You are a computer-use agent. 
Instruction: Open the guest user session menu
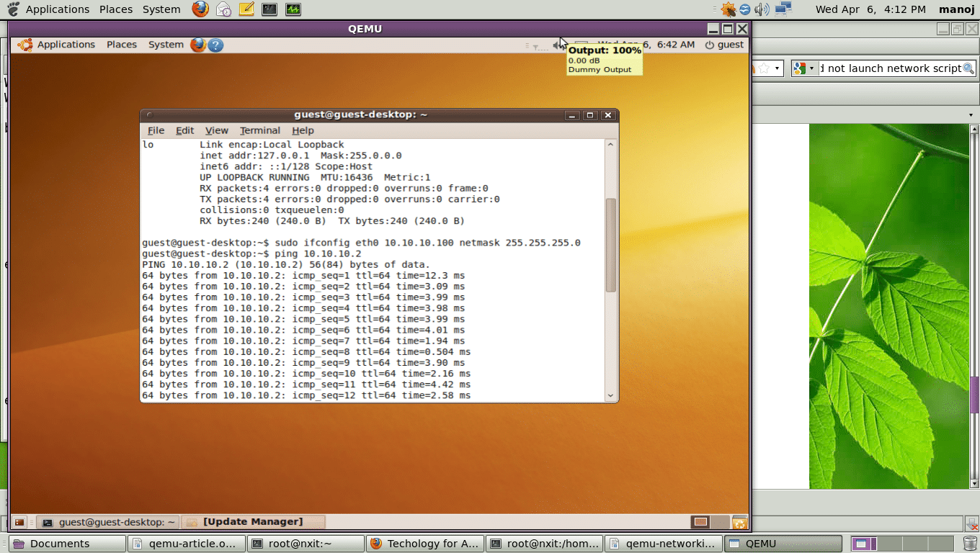pos(724,45)
